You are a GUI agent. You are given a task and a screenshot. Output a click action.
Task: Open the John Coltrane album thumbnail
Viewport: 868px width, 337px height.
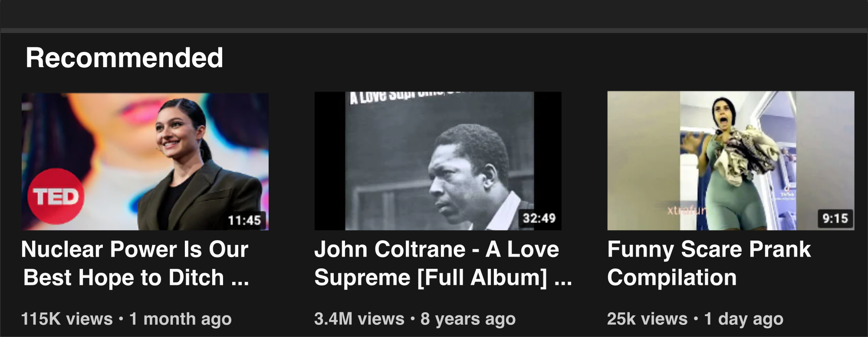coord(438,161)
